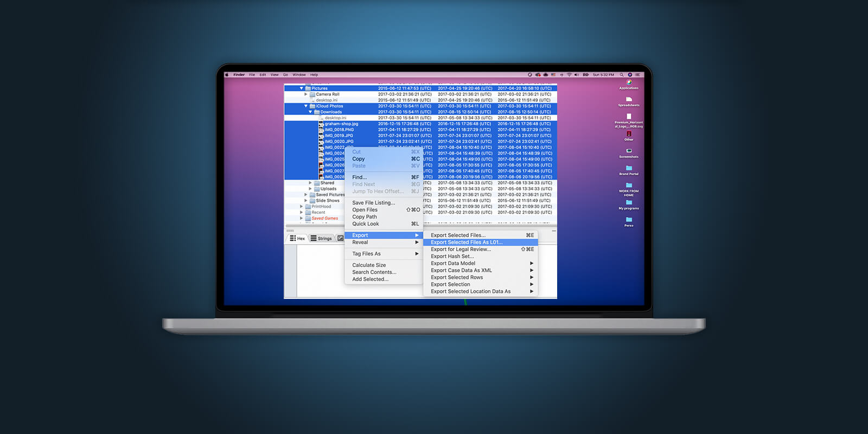Open the Brand Portal desktop folder
The height and width of the screenshot is (434, 868).
click(629, 168)
